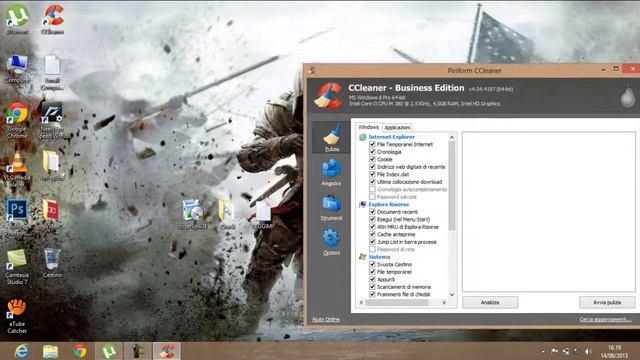Screen dimensions: 640x360
Task: Open aTube Catcher desktop shortcut
Action: pyautogui.click(x=17, y=316)
